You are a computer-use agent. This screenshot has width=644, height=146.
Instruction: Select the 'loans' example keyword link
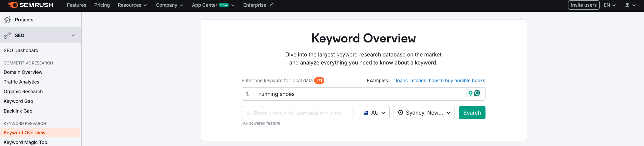point(402,81)
